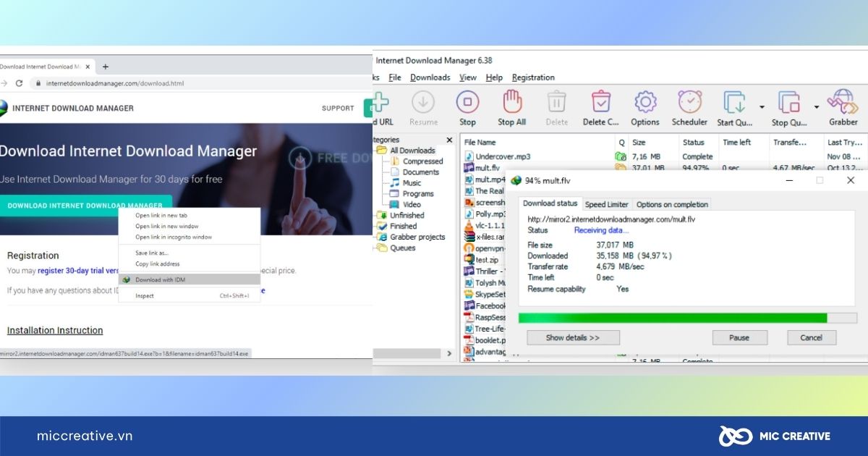
Task: Click the Stop All hand icon
Action: point(512,102)
